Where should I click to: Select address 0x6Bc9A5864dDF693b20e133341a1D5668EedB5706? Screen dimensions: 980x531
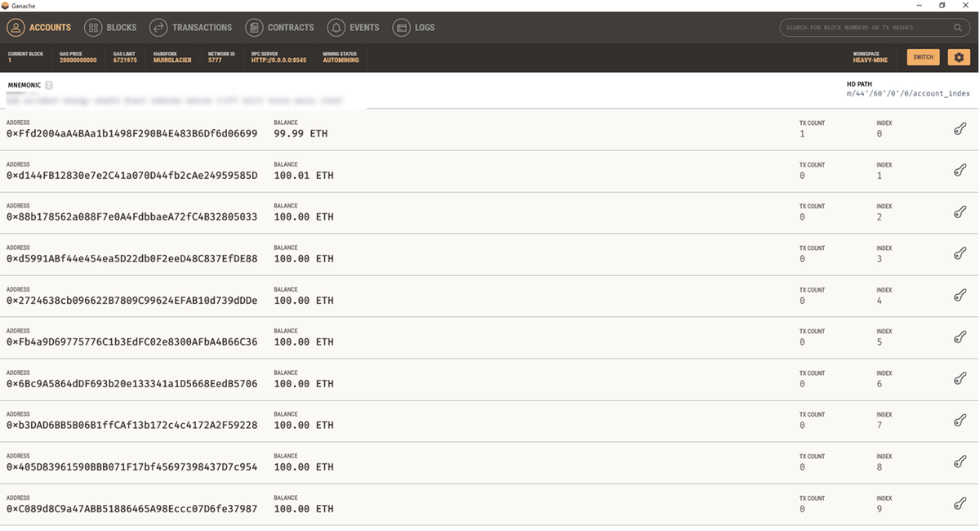coord(131,383)
